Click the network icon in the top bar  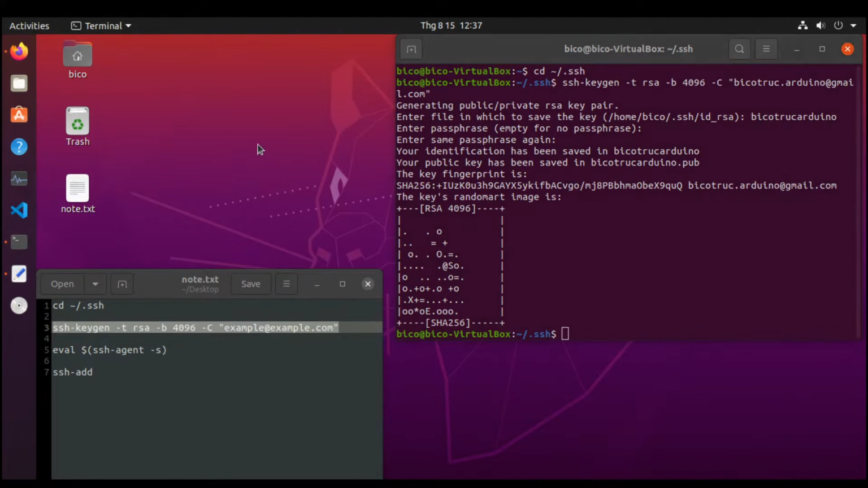[x=802, y=25]
